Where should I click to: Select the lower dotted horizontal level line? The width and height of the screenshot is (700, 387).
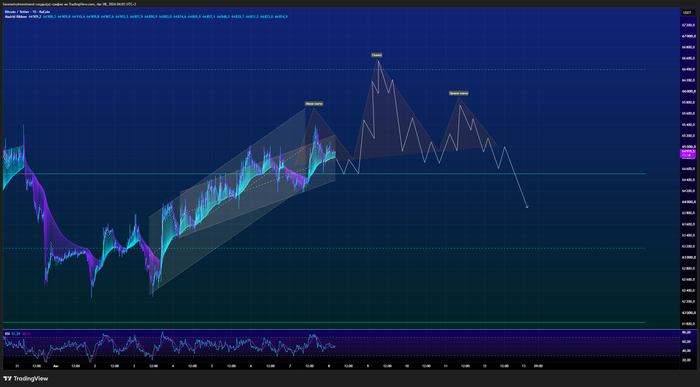(x=324, y=248)
